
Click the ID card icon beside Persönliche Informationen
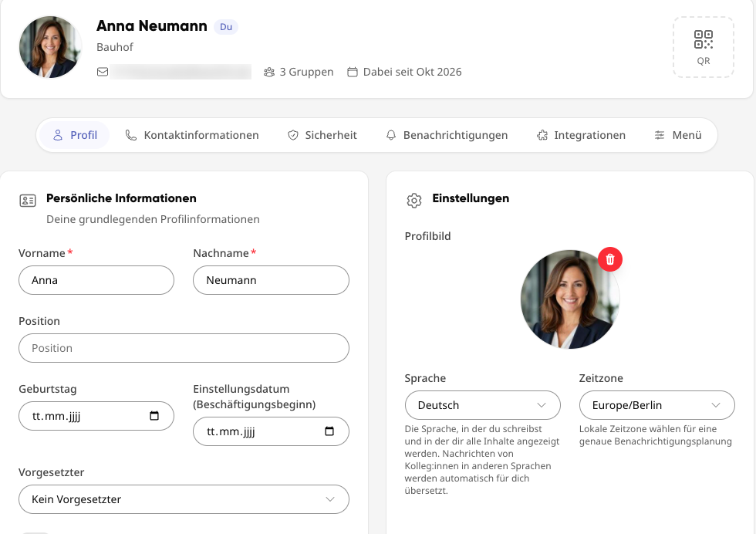pos(28,200)
